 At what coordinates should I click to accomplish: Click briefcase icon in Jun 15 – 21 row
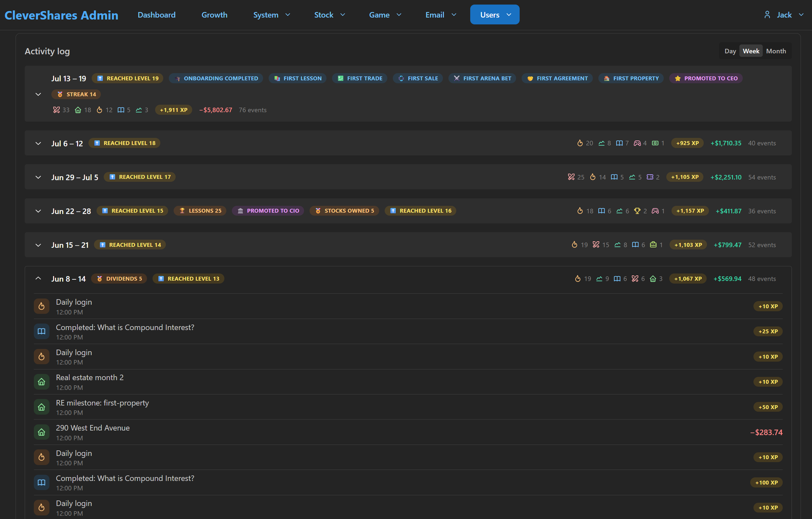(x=653, y=245)
